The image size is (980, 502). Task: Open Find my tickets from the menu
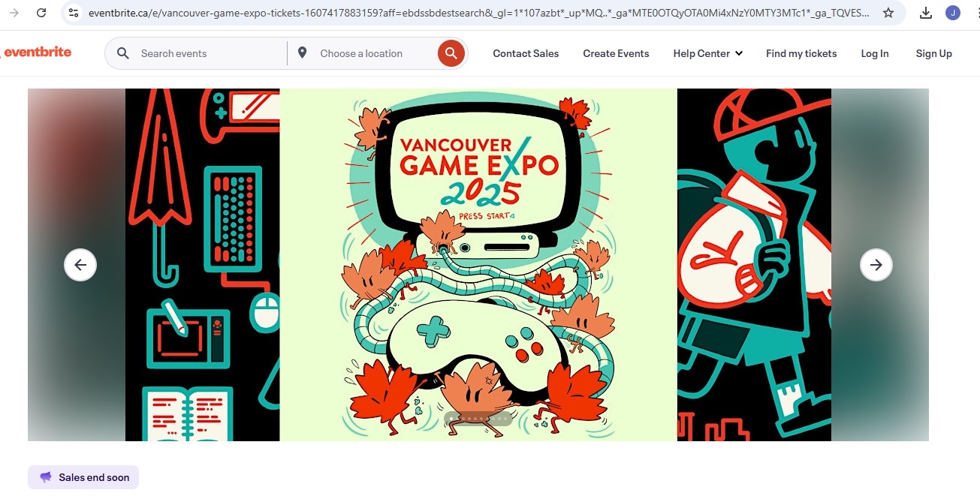(801, 53)
